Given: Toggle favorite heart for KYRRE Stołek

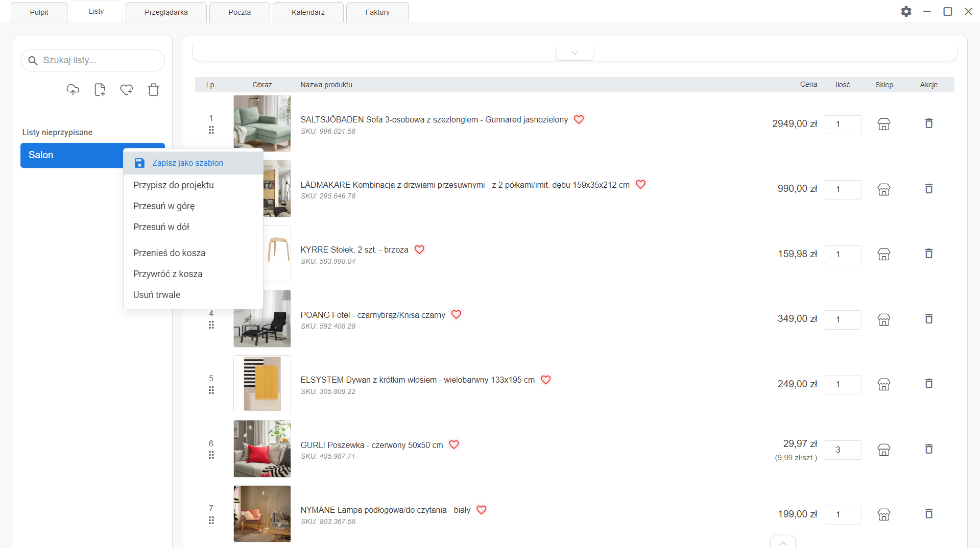Looking at the screenshot, I should [419, 250].
